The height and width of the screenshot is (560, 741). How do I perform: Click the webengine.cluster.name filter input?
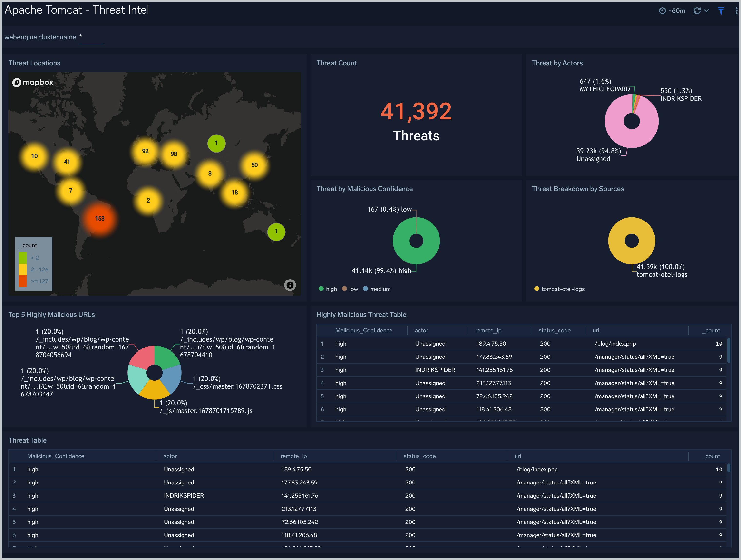(x=91, y=37)
